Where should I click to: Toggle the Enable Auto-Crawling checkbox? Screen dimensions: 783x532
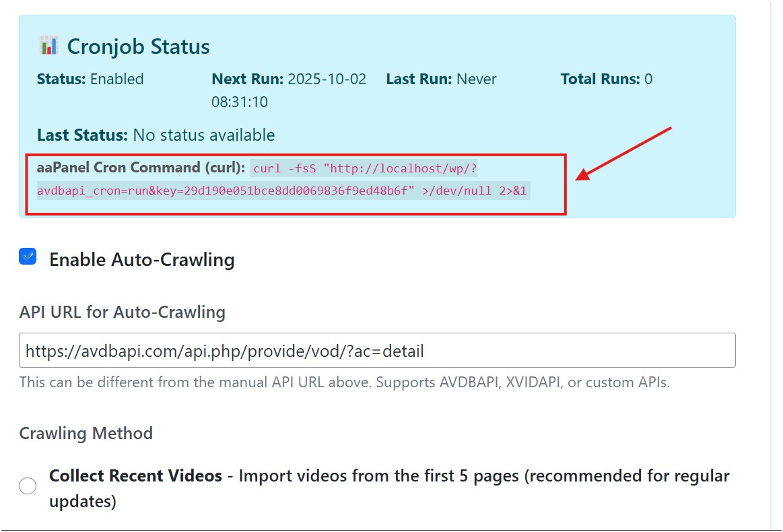click(28, 257)
